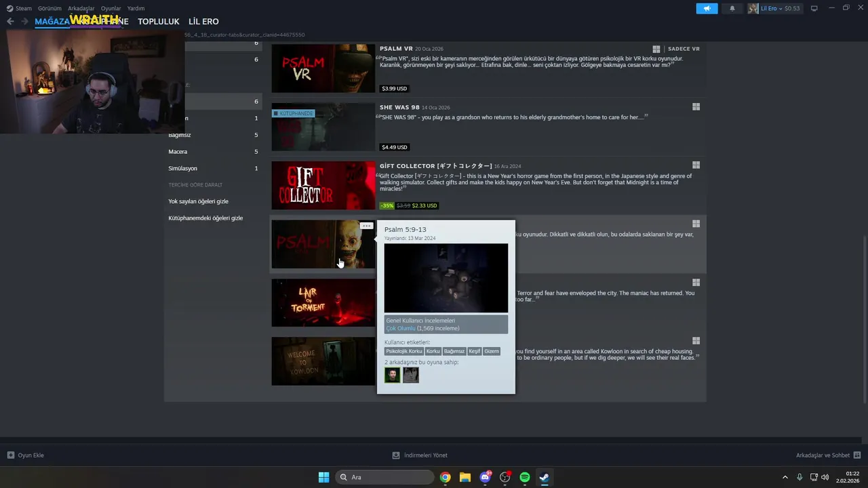
Task: Open the notifications bell
Action: [732, 9]
